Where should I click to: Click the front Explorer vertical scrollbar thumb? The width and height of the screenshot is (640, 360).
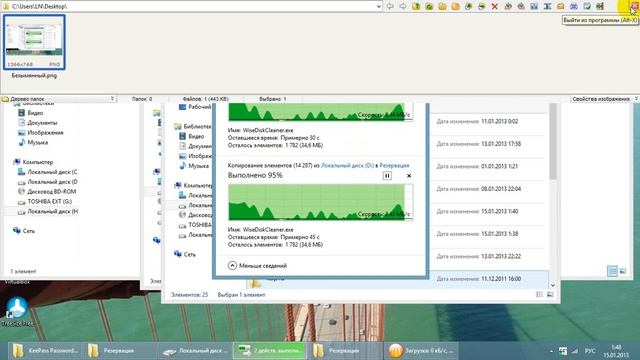point(553,141)
